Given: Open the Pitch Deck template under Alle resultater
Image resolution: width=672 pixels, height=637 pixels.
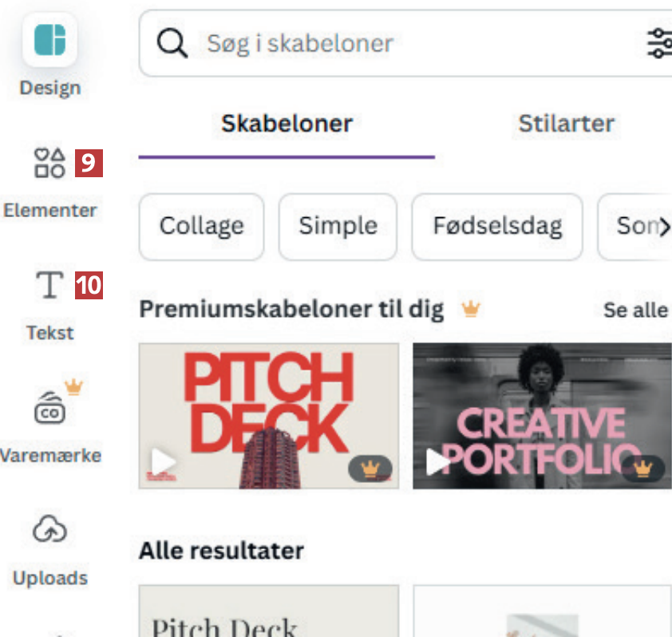Looking at the screenshot, I should (x=268, y=613).
